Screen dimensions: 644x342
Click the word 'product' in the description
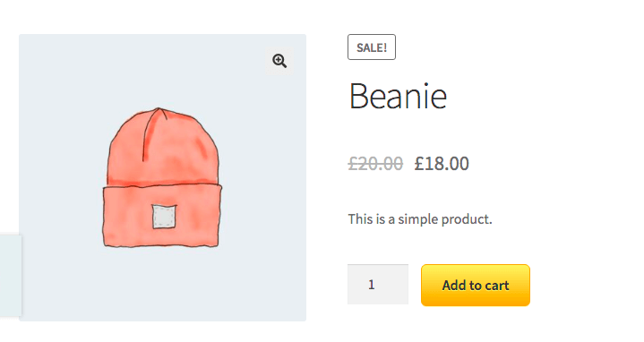(467, 219)
